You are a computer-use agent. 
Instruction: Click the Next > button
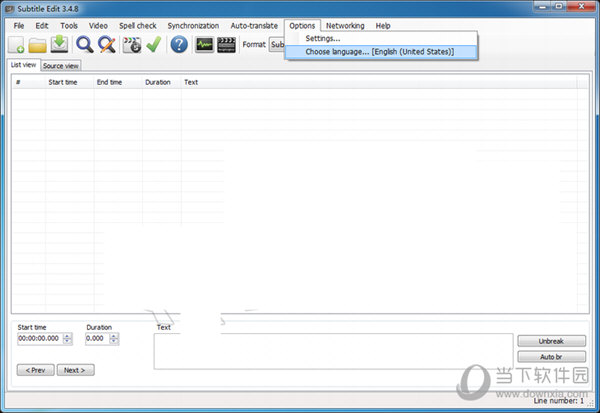coord(75,370)
